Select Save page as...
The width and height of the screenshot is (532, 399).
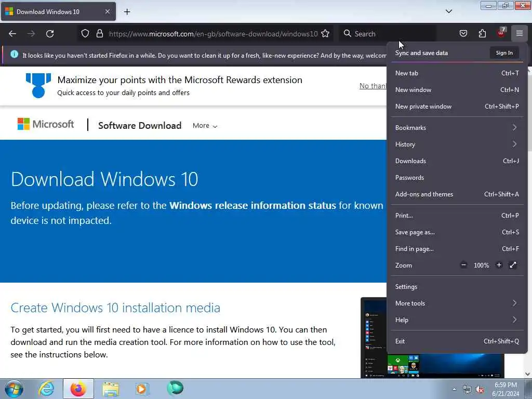pyautogui.click(x=457, y=232)
